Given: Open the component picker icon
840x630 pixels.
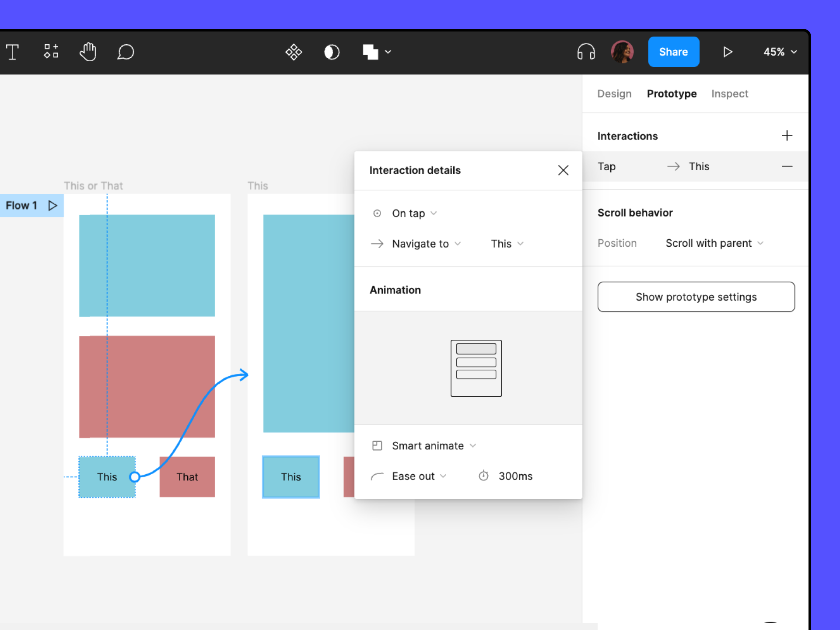Looking at the screenshot, I should 294,52.
